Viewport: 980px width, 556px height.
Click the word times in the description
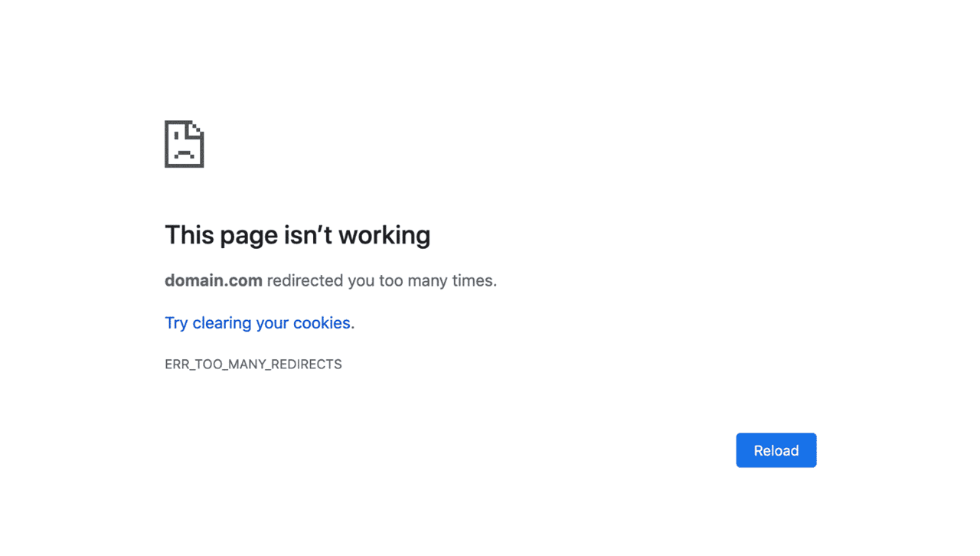pyautogui.click(x=475, y=281)
